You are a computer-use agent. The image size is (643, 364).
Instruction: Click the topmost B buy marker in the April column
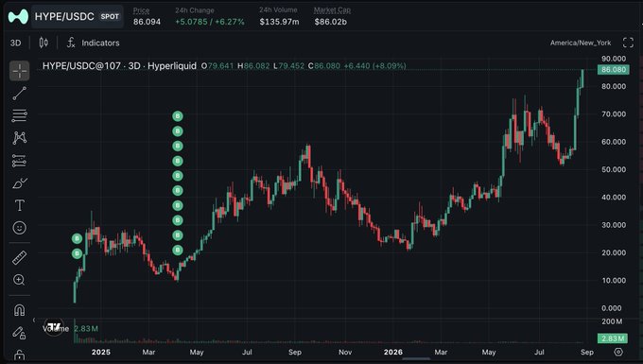coord(178,116)
